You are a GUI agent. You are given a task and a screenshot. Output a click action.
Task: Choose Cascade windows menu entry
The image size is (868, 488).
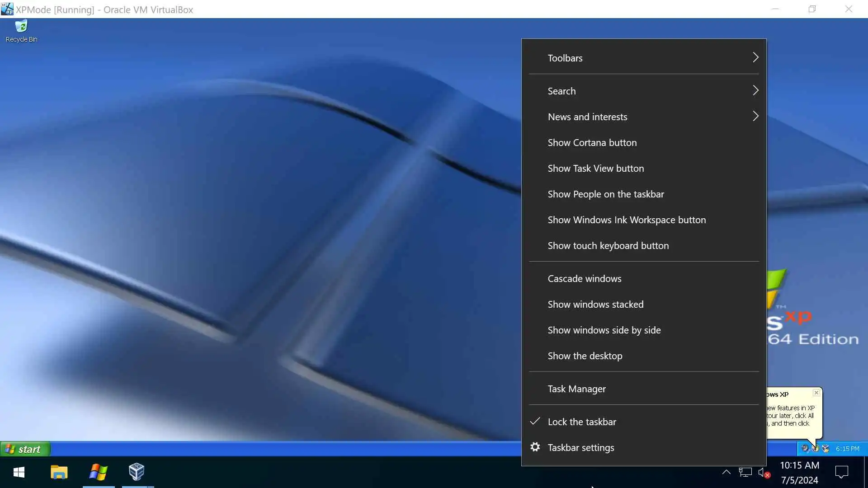click(x=584, y=278)
